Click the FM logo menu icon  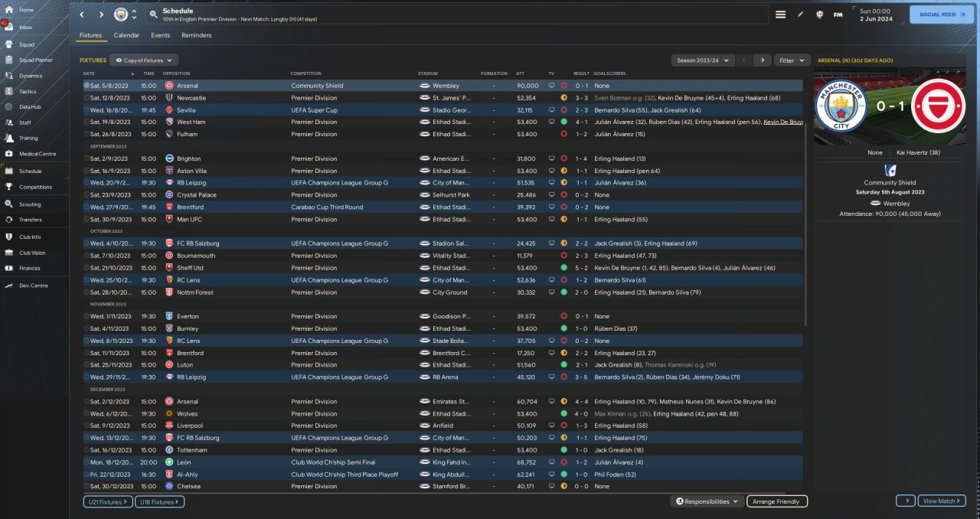coord(838,15)
